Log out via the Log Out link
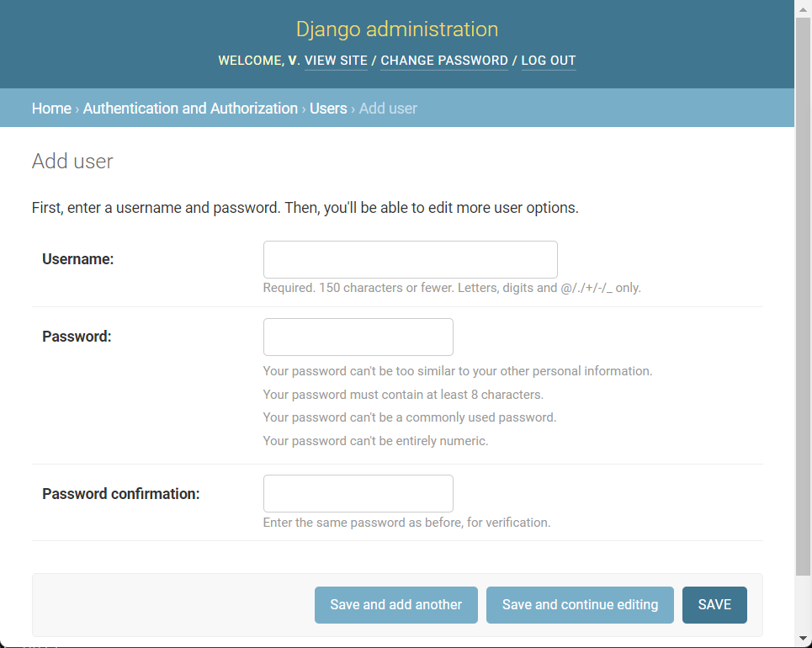This screenshot has height=648, width=812. point(549,61)
